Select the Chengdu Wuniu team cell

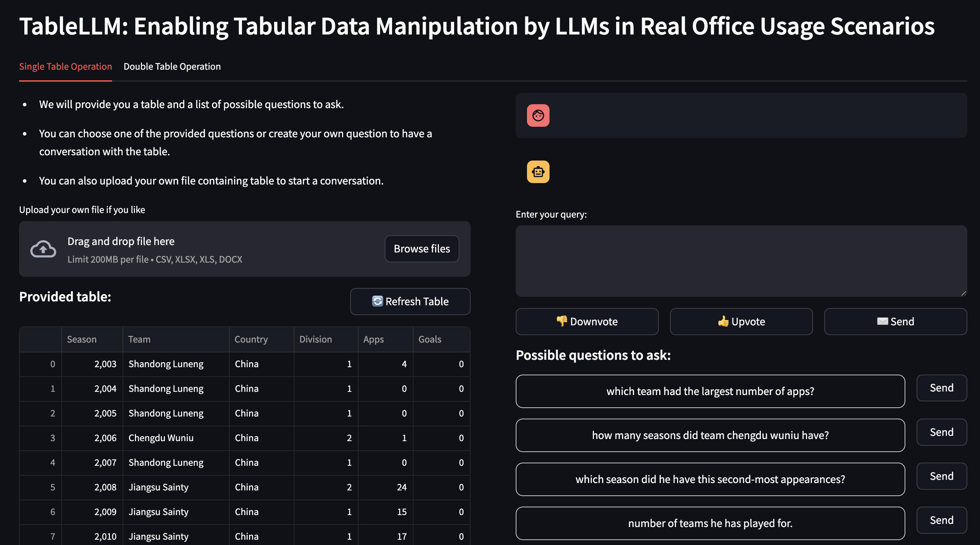coord(161,438)
